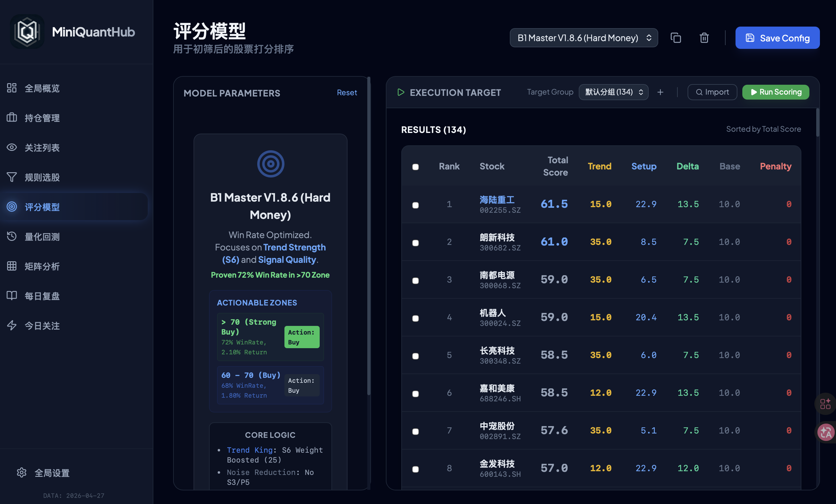The width and height of the screenshot is (836, 504).
Task: Click the Import button
Action: [x=712, y=92]
